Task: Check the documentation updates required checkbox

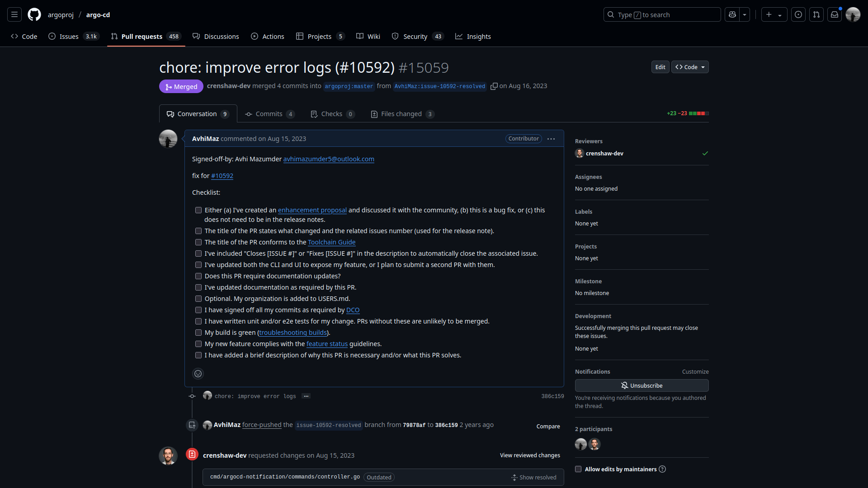Action: click(198, 276)
